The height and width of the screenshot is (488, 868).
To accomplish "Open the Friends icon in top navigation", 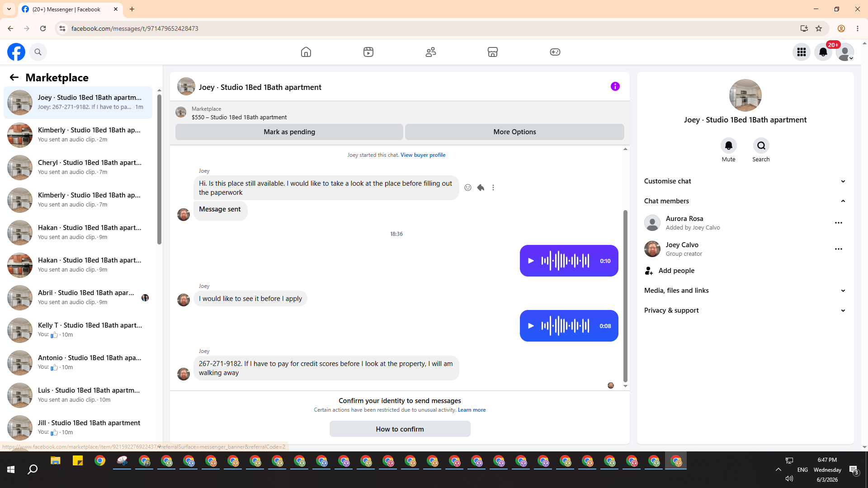I will click(431, 52).
